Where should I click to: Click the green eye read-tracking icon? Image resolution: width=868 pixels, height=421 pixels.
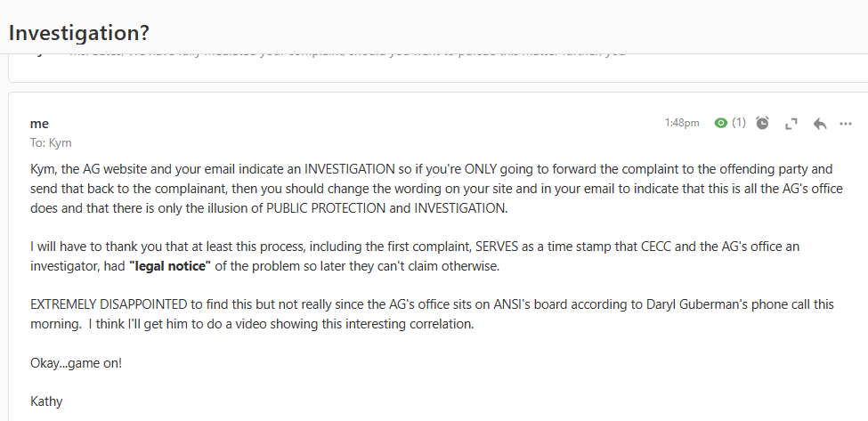[x=721, y=123]
